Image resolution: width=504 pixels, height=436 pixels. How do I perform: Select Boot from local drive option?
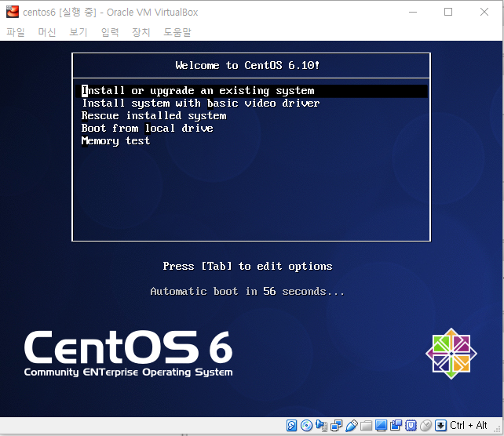point(148,129)
